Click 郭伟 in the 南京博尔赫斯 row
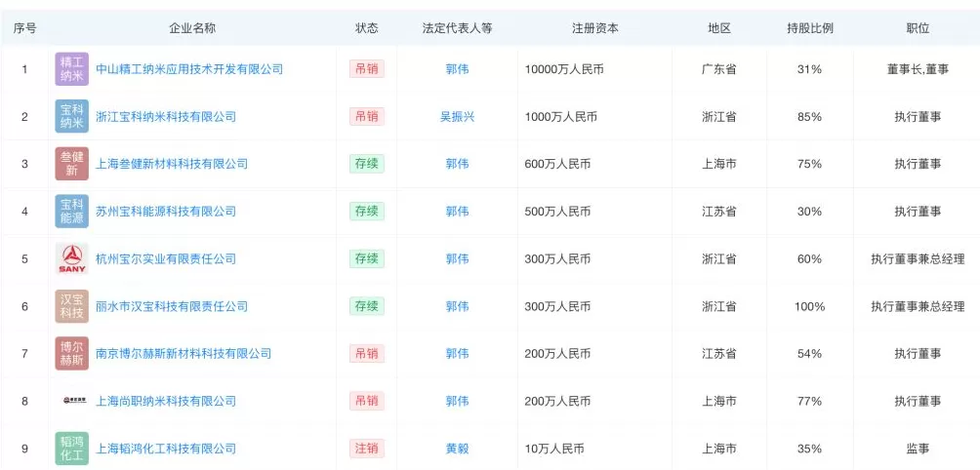This screenshot has height=470, width=980. pyautogui.click(x=457, y=354)
